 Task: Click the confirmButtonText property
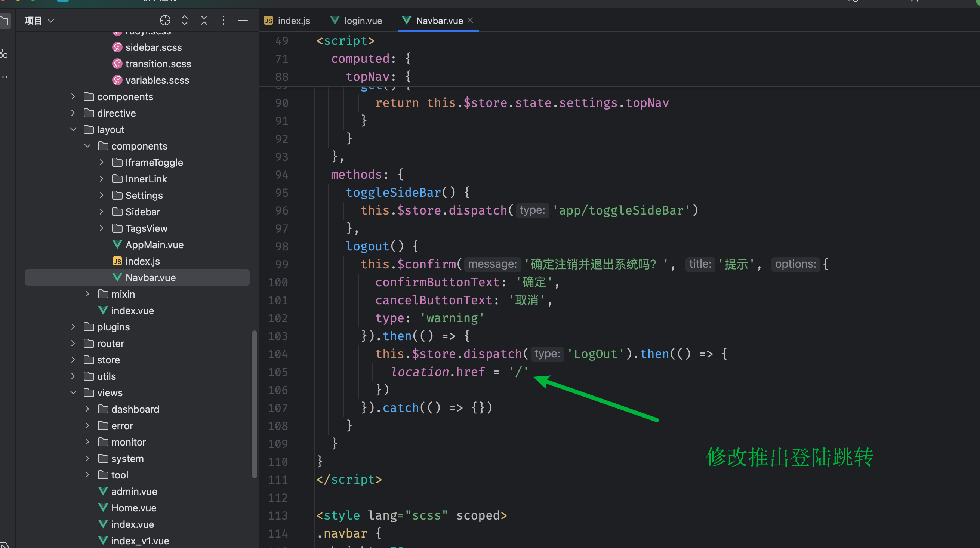click(x=437, y=282)
